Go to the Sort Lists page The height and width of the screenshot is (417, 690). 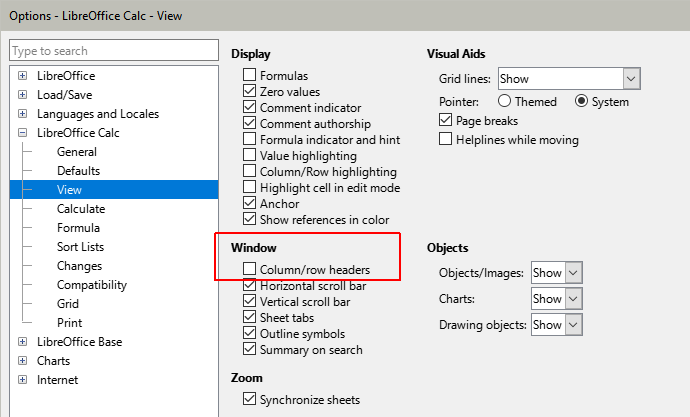[80, 247]
